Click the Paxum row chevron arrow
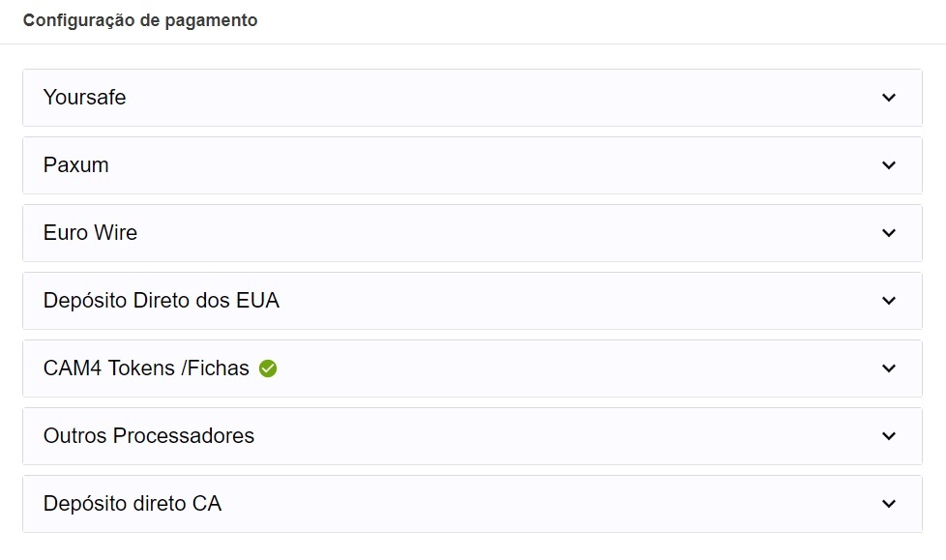946x560 pixels. [889, 165]
